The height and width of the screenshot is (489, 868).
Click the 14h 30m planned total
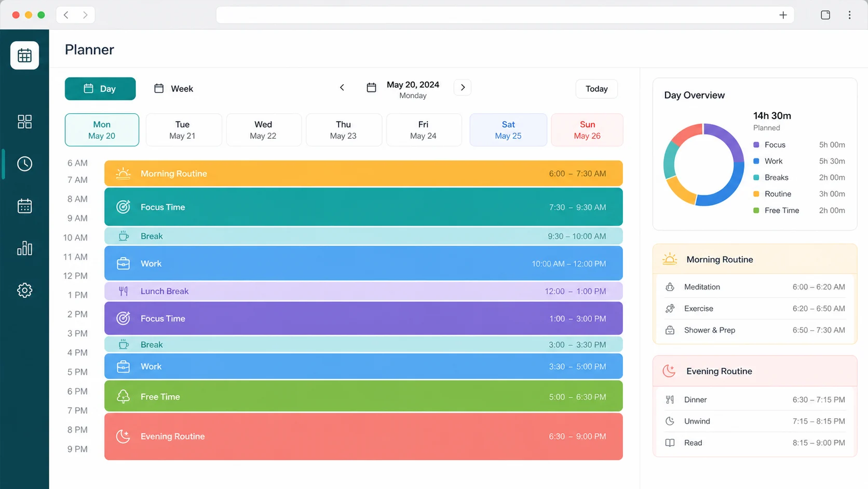[772, 115]
